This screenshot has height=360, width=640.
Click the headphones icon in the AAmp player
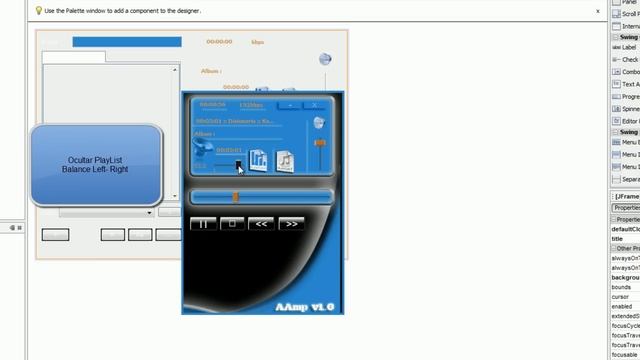pos(202,147)
